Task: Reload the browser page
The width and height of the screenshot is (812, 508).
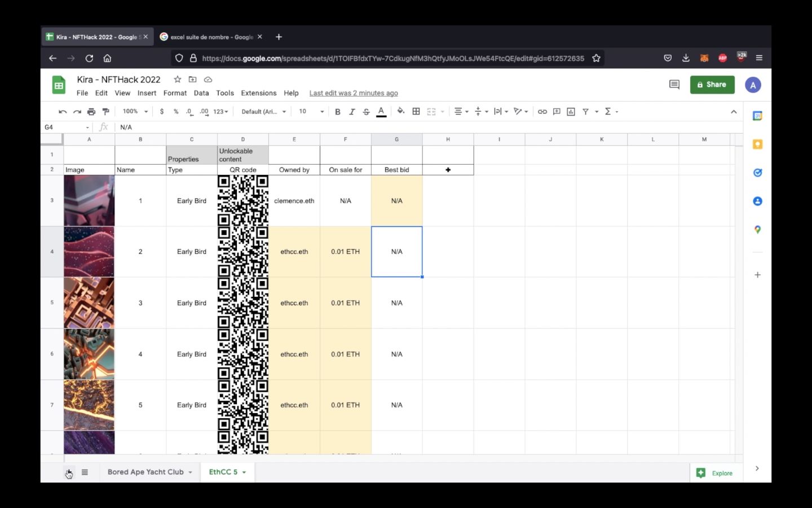Action: tap(89, 58)
